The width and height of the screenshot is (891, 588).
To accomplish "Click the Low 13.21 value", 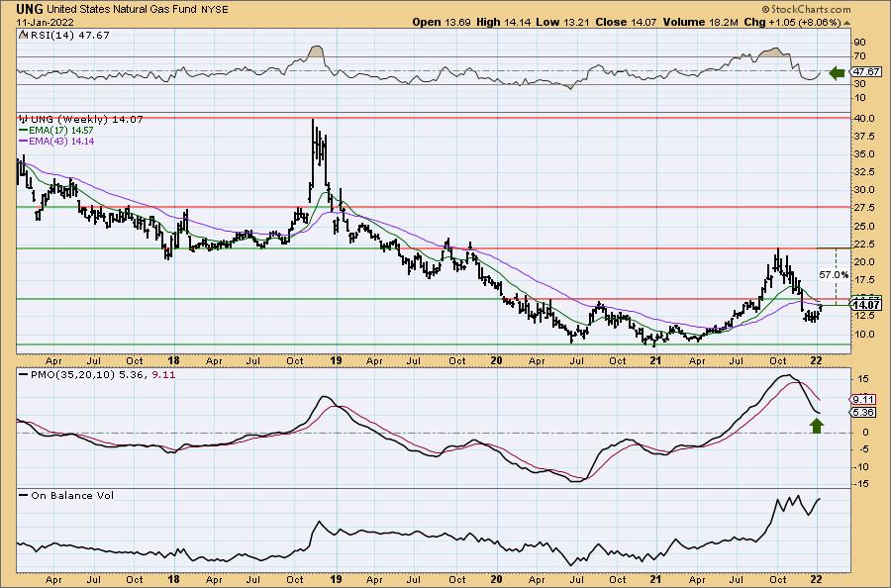I will point(563,22).
